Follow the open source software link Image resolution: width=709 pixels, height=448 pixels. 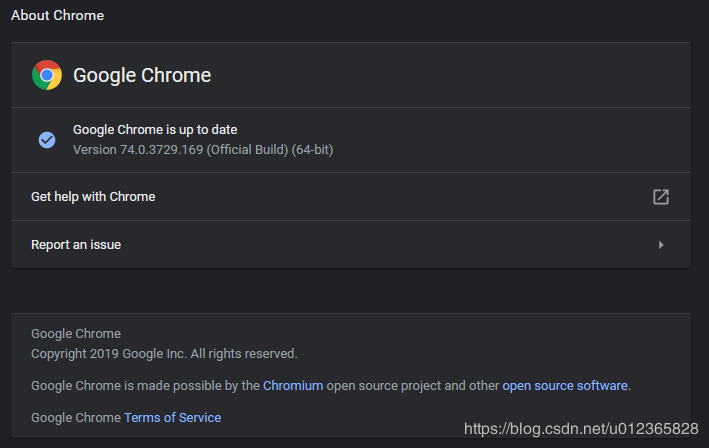[565, 385]
